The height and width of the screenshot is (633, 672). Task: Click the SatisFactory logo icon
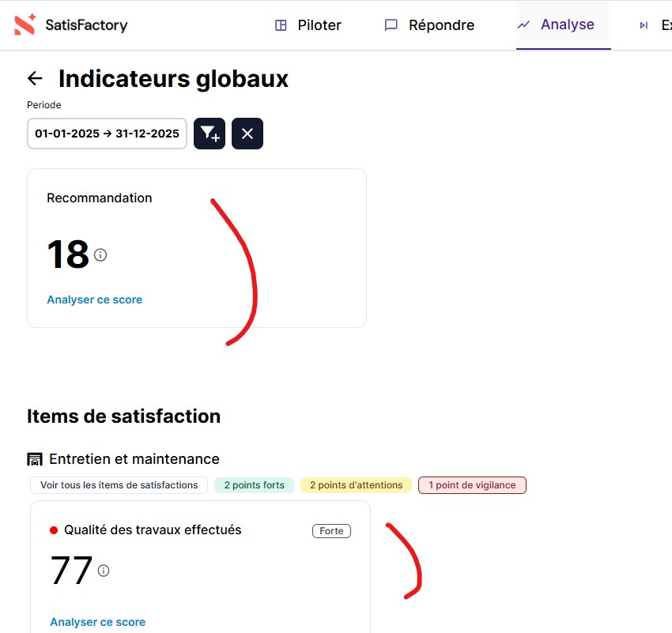pyautogui.click(x=25, y=24)
